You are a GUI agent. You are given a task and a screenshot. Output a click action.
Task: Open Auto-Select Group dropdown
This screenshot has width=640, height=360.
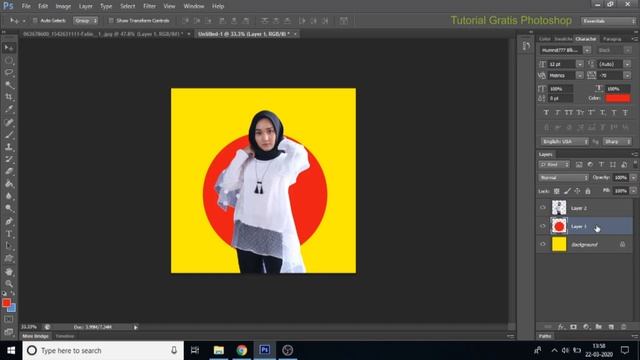(x=85, y=20)
